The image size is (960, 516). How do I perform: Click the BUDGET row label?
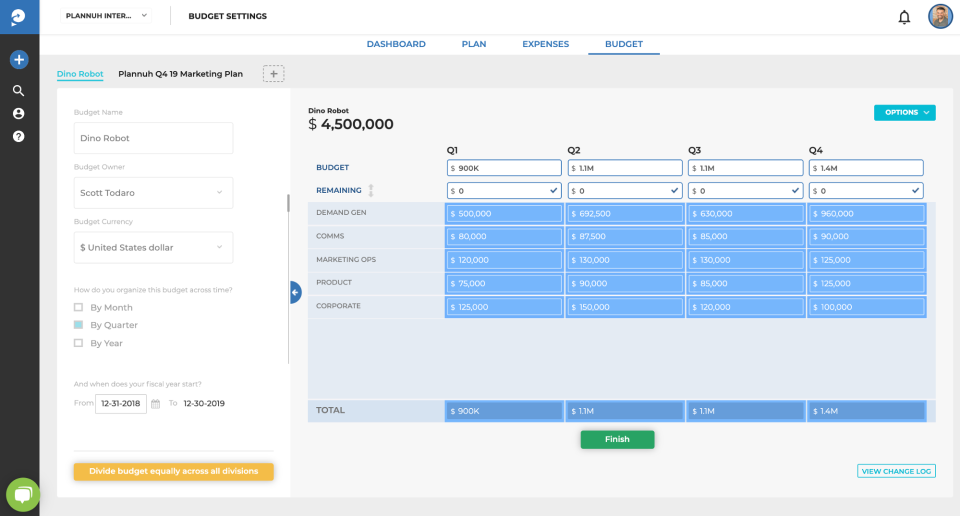click(332, 168)
